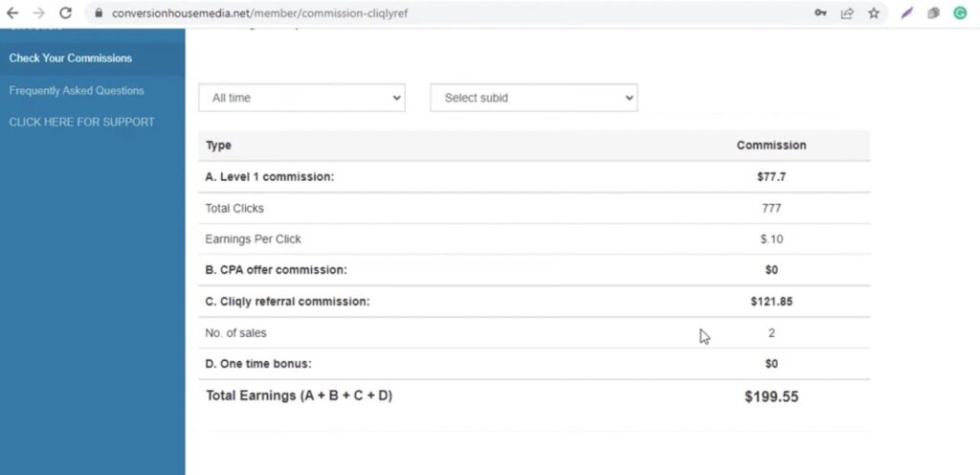The image size is (980, 475).
Task: Click the Total Earnings $199.55 amount
Action: click(771, 396)
